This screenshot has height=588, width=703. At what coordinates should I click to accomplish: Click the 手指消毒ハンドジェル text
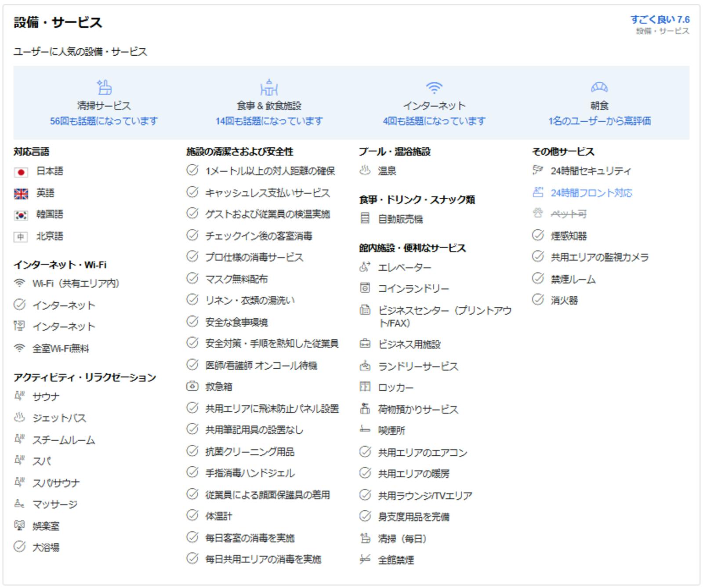pos(250,473)
